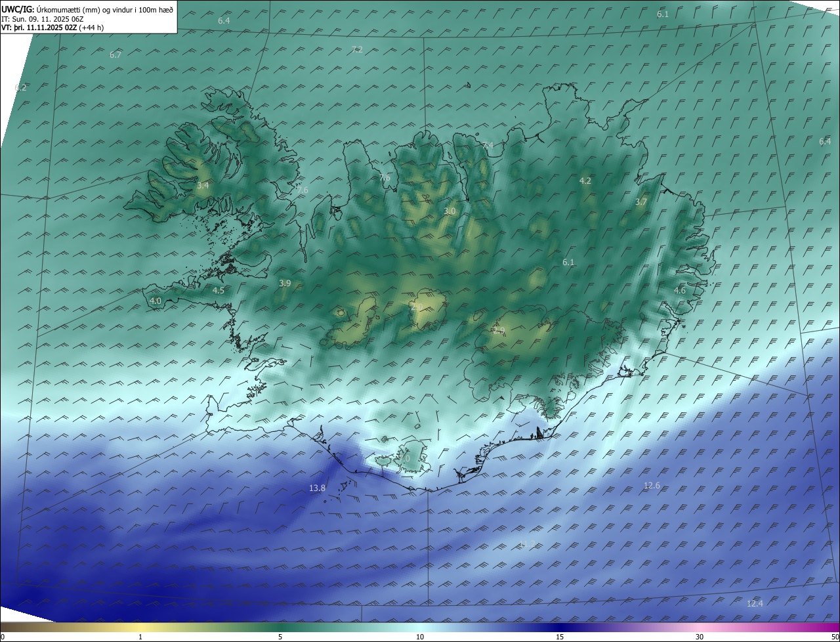
Task: Click the 7.2 value north of Iceland
Action: [357, 50]
